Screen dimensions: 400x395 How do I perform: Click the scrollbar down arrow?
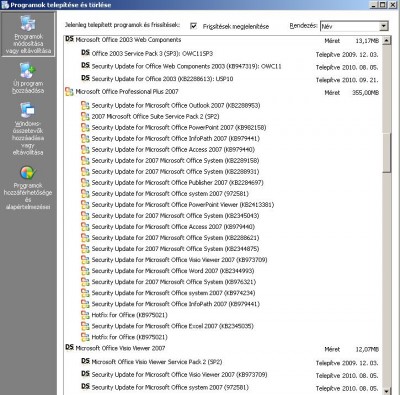point(386,391)
